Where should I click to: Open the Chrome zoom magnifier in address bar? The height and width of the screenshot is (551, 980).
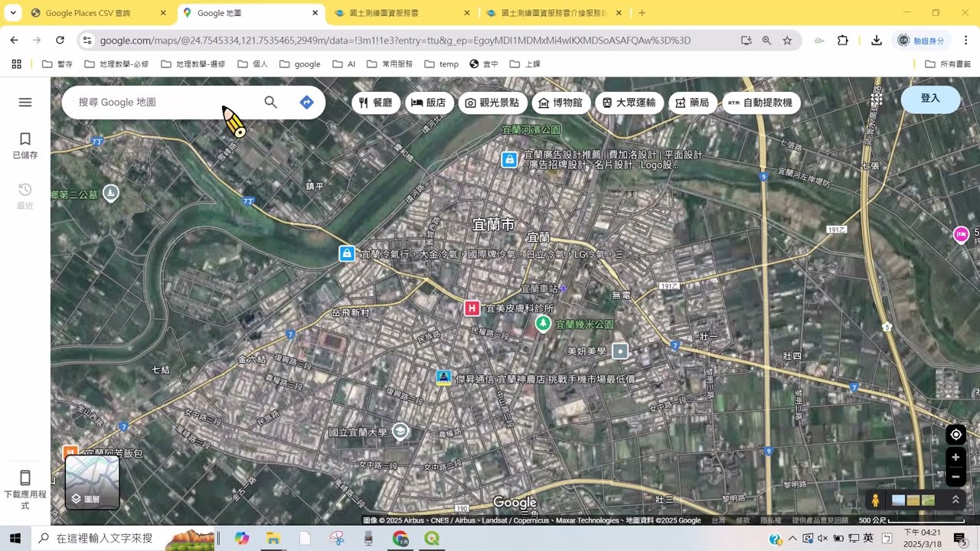coord(766,40)
